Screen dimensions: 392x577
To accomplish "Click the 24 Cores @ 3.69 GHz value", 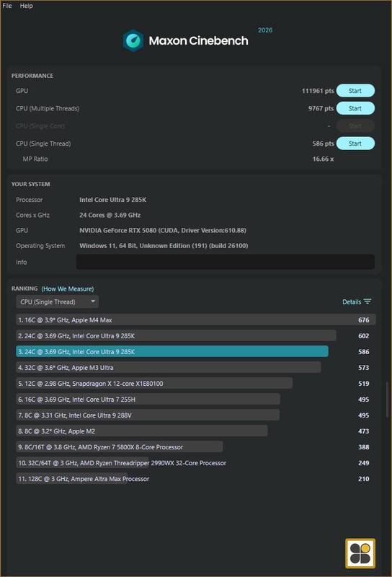I will (110, 215).
